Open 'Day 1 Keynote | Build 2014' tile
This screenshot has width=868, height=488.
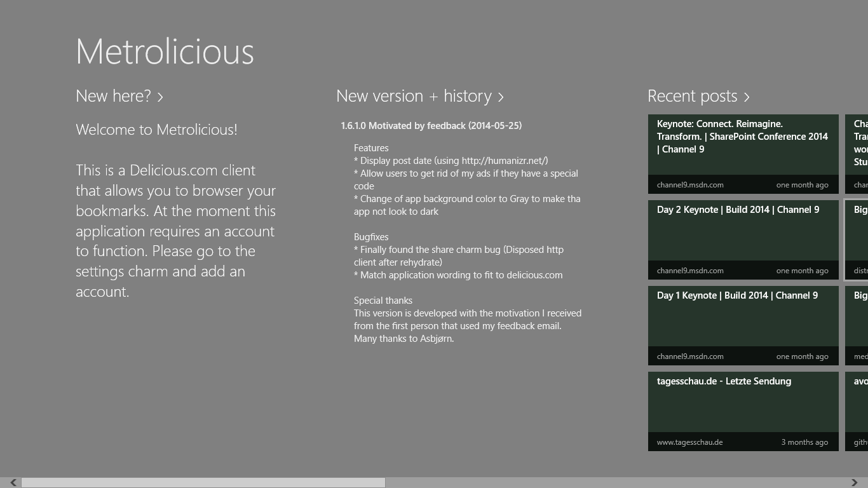coord(743,325)
